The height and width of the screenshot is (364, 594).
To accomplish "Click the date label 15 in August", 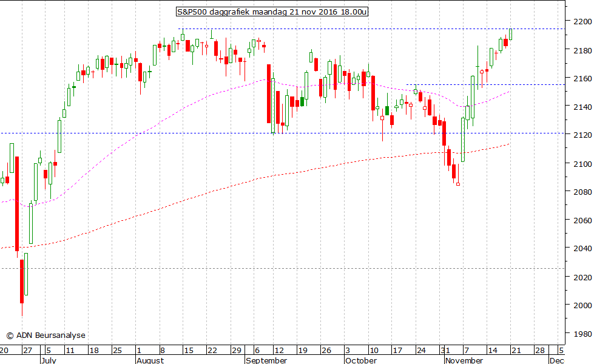I will pos(189,351).
